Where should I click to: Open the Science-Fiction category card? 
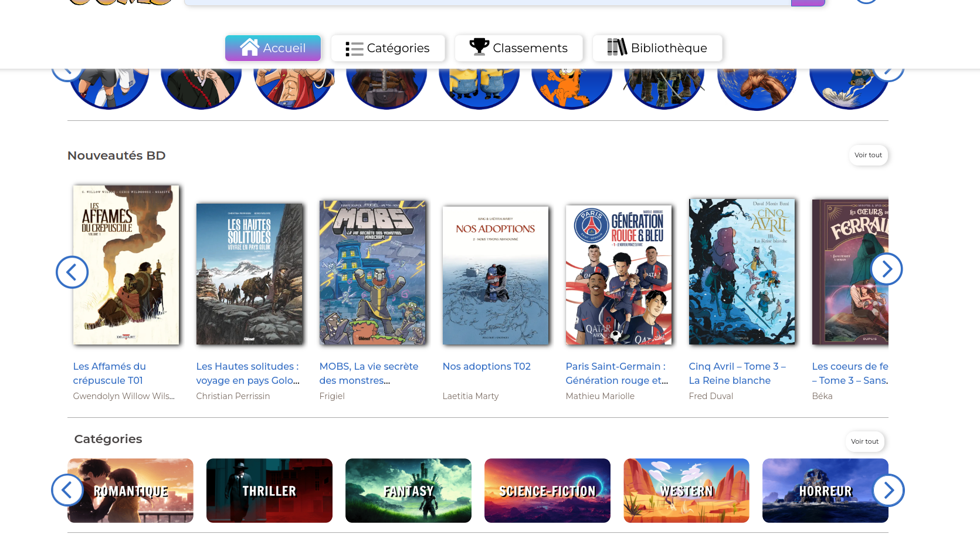coord(547,491)
